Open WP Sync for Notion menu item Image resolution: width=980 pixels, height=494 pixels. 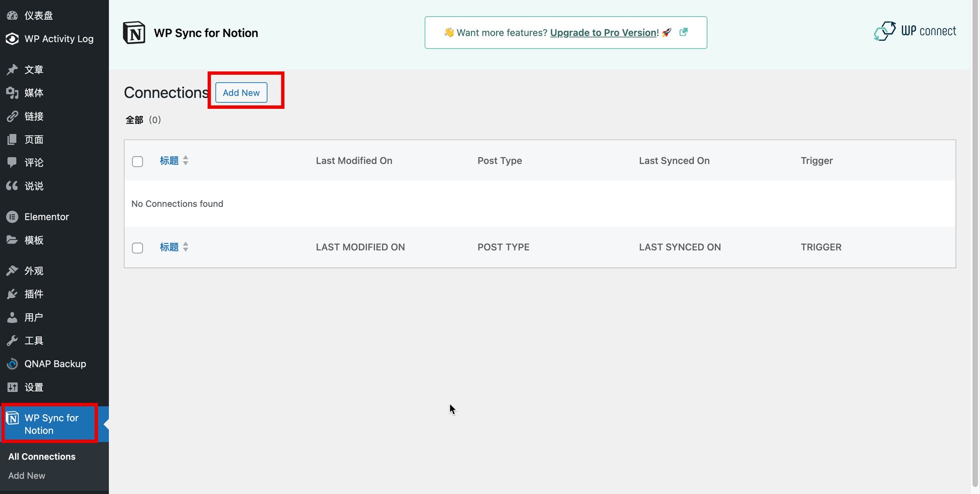[54, 424]
